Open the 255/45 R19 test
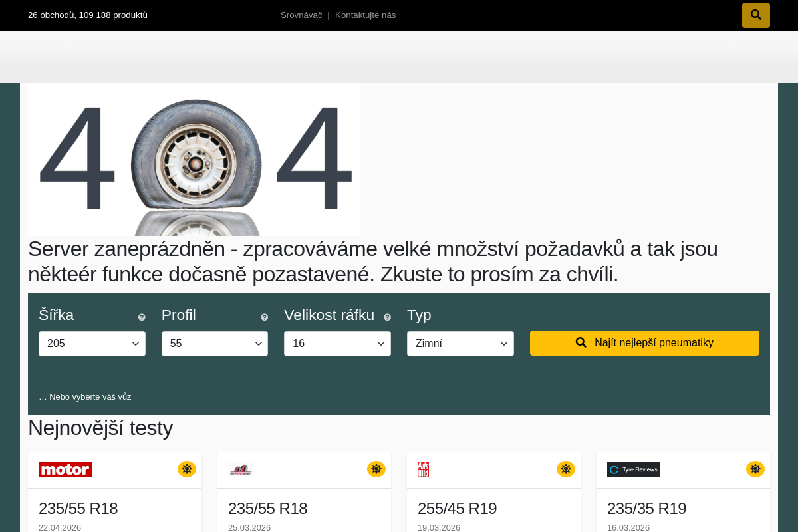The image size is (798, 532). pos(457,509)
